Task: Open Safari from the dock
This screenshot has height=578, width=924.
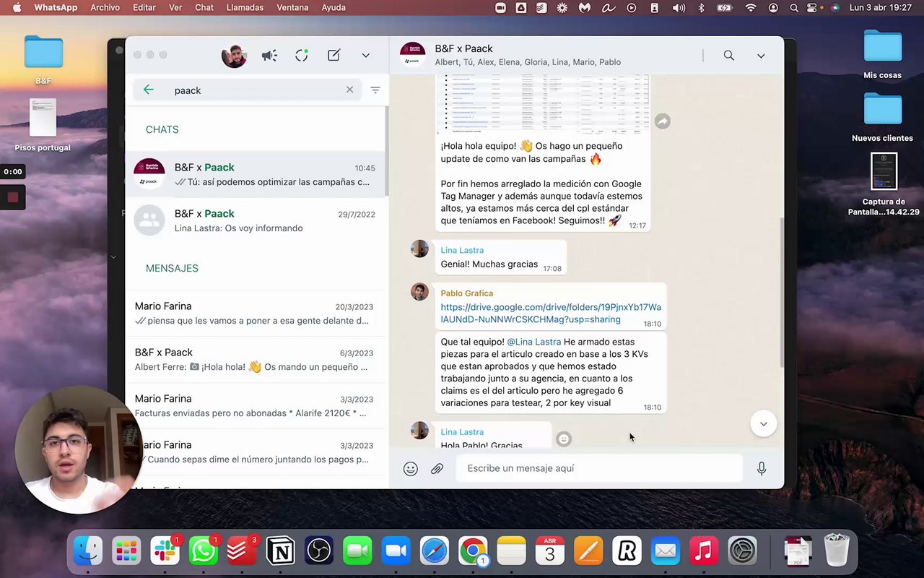Action: tap(435, 551)
